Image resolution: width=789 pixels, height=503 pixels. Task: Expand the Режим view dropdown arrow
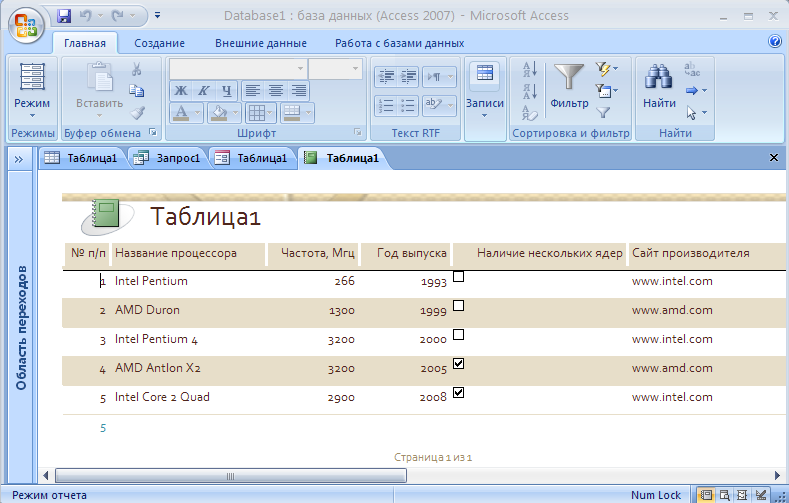[32, 116]
